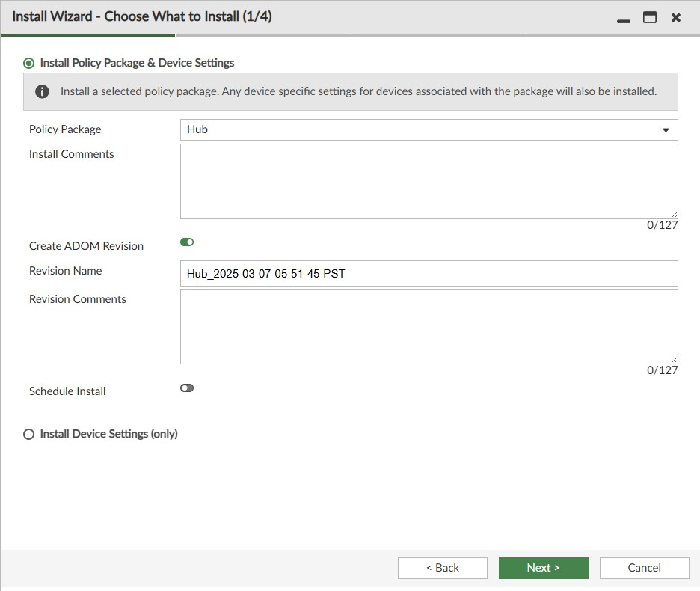700x591 pixels.
Task: Click the info icon in the description banner
Action: point(43,92)
